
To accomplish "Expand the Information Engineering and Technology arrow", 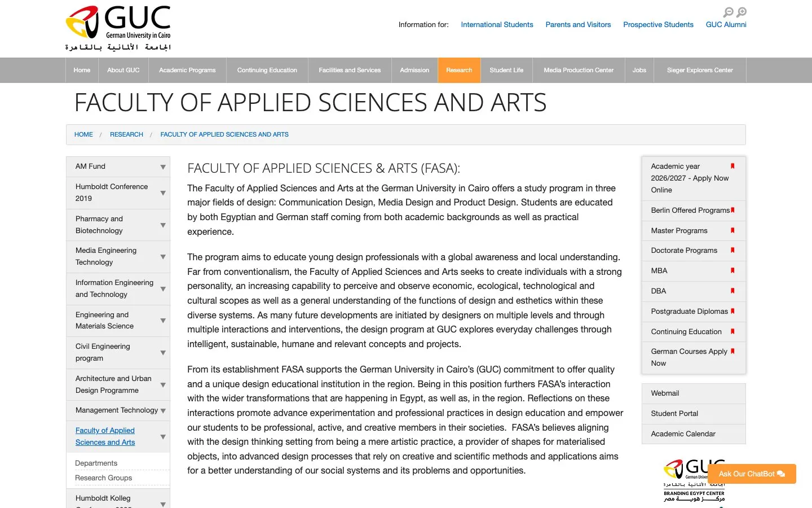I will (x=163, y=289).
